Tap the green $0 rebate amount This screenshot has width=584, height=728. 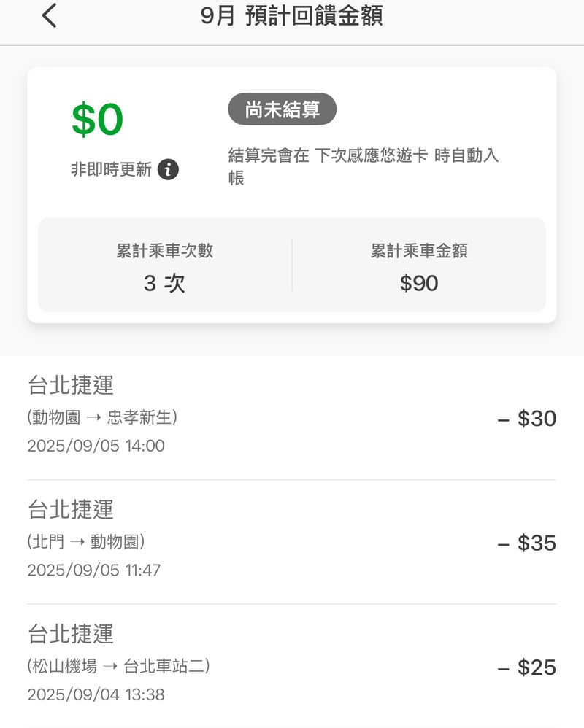pyautogui.click(x=97, y=120)
